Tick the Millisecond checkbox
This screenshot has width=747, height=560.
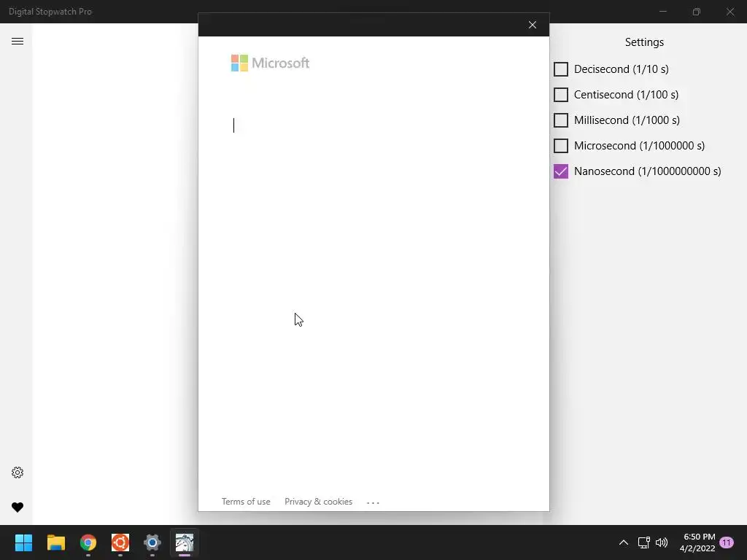[561, 120]
